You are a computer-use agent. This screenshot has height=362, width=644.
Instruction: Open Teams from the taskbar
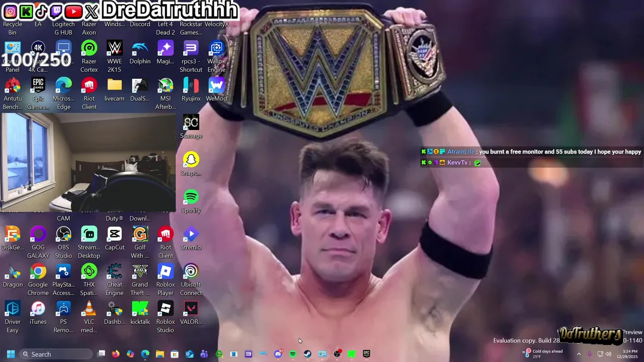click(x=204, y=354)
